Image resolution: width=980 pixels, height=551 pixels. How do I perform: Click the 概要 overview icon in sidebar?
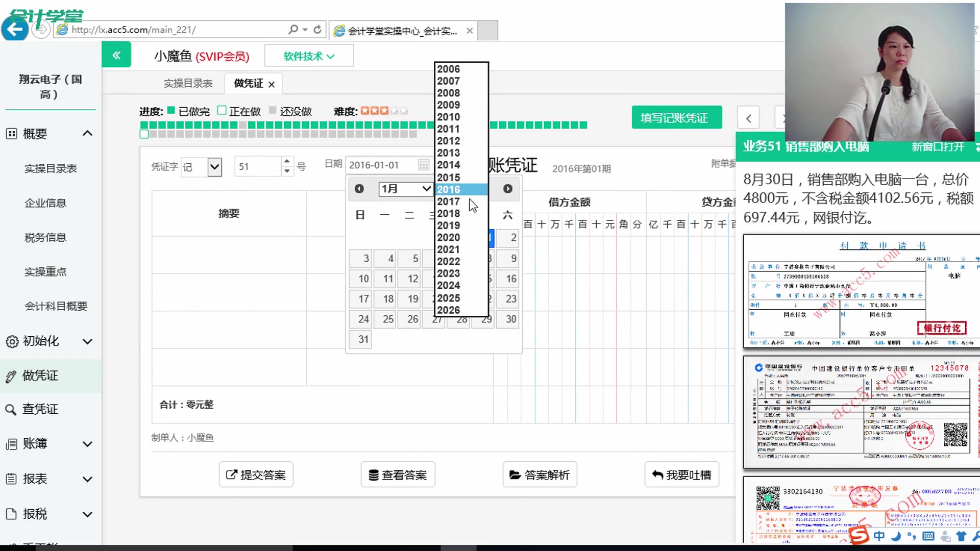coord(12,134)
